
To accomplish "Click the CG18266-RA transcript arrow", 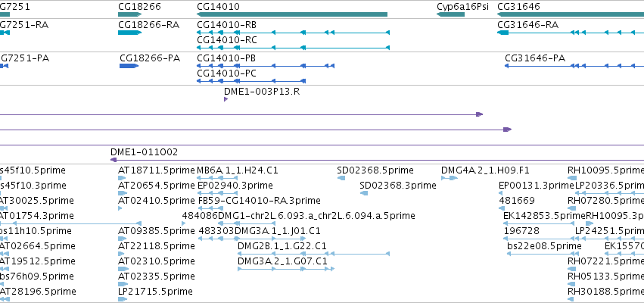I will point(130,33).
